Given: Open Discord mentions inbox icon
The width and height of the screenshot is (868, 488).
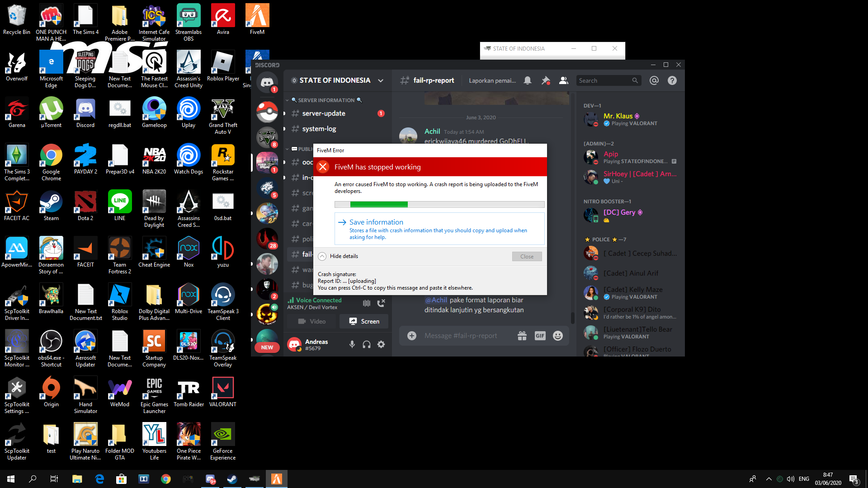Looking at the screenshot, I should [654, 80].
